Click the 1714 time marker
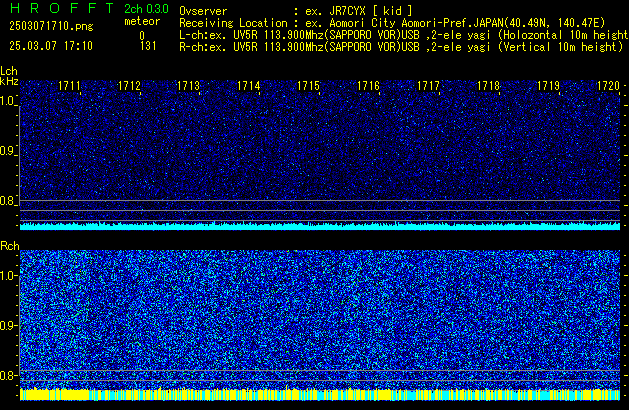This screenshot has height=410, width=629. [248, 86]
